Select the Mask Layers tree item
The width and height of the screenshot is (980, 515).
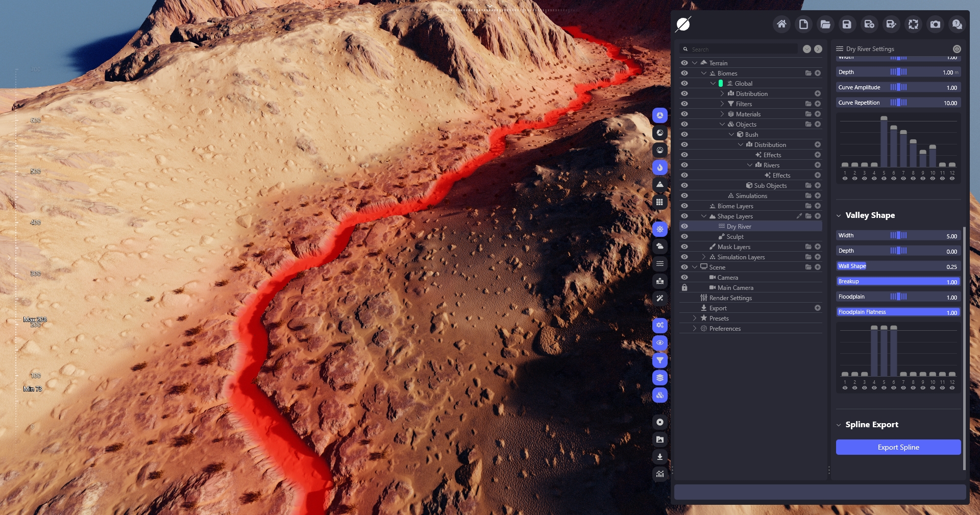tap(733, 247)
